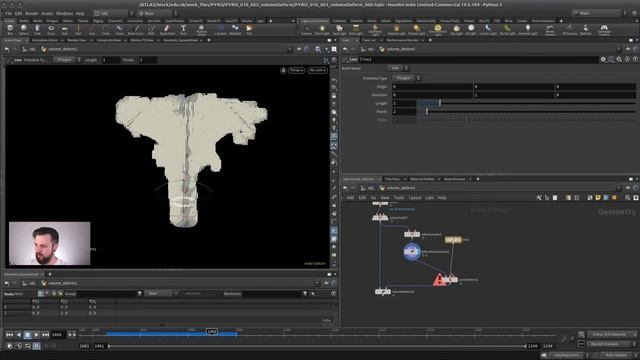
Task: Open the keys and channels dropdown
Action: click(x=611, y=334)
